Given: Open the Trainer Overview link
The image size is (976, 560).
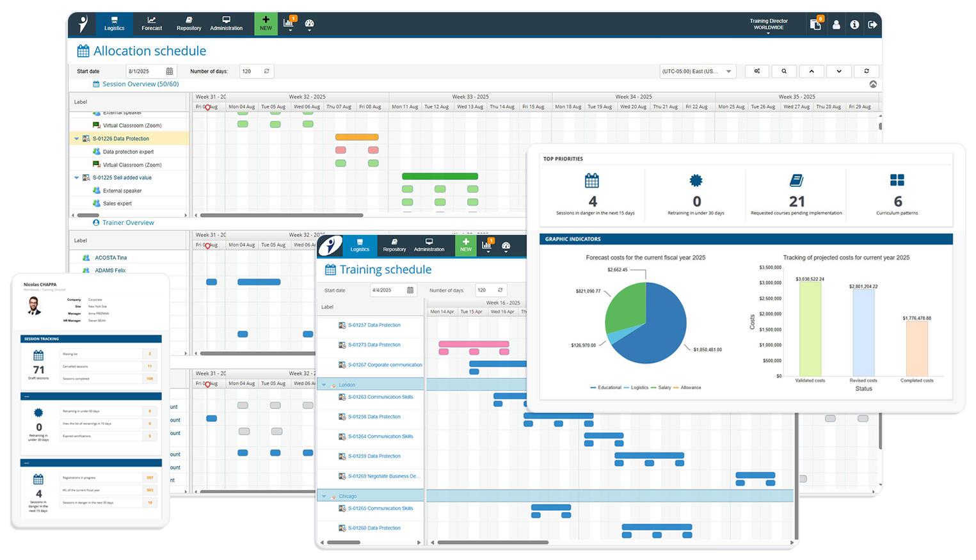Looking at the screenshot, I should (128, 223).
